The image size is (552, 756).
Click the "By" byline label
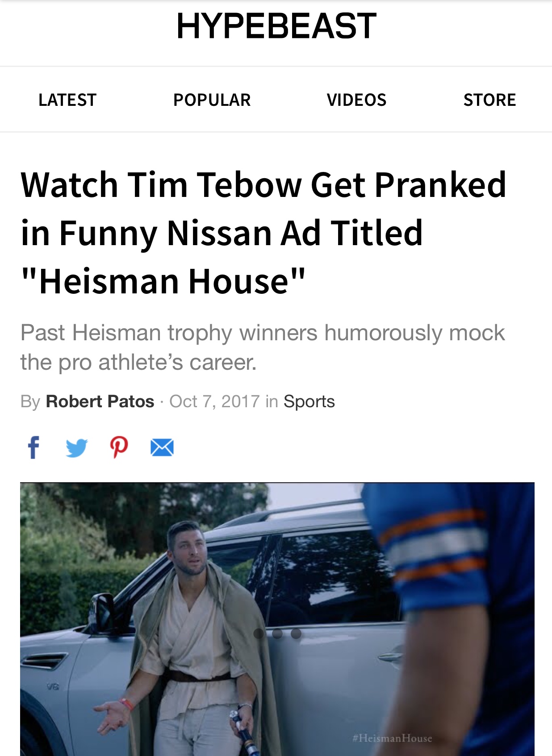pyautogui.click(x=30, y=401)
